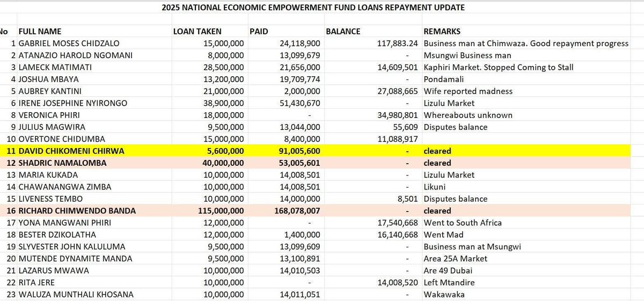The width and height of the screenshot is (644, 301).
Task: Select the cell WALUZA MUNTHALI KHOSANA
Action: coord(76,294)
